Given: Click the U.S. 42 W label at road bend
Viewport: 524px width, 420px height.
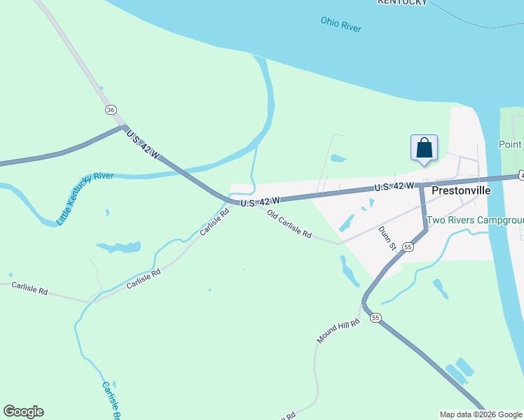Looking at the screenshot, I should (x=260, y=202).
